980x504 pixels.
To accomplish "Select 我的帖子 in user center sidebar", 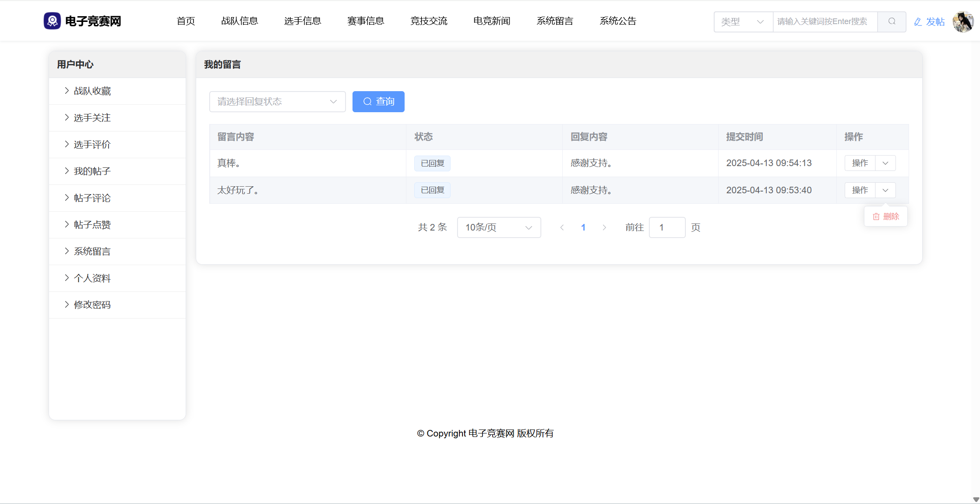I will (x=92, y=171).
